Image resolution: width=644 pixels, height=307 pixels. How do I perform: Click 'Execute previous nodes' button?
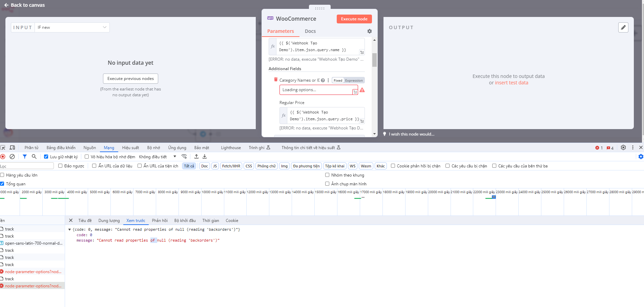coord(130,79)
